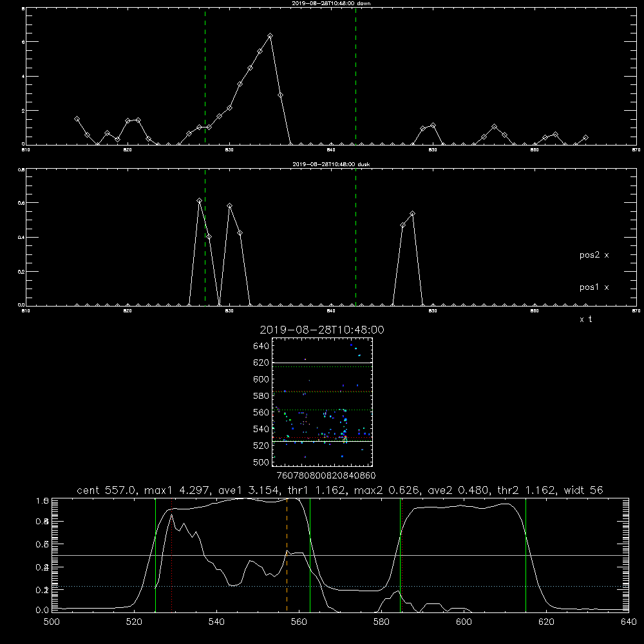Select the "x t" label
Screen dimensions: 644x644
[x=585, y=319]
